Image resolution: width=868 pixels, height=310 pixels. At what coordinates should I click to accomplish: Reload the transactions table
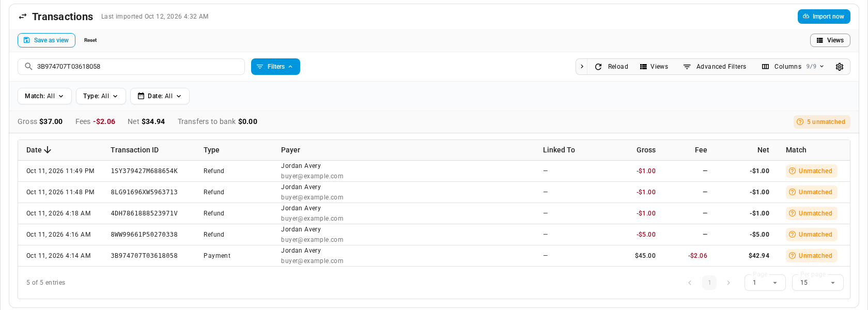tap(611, 67)
